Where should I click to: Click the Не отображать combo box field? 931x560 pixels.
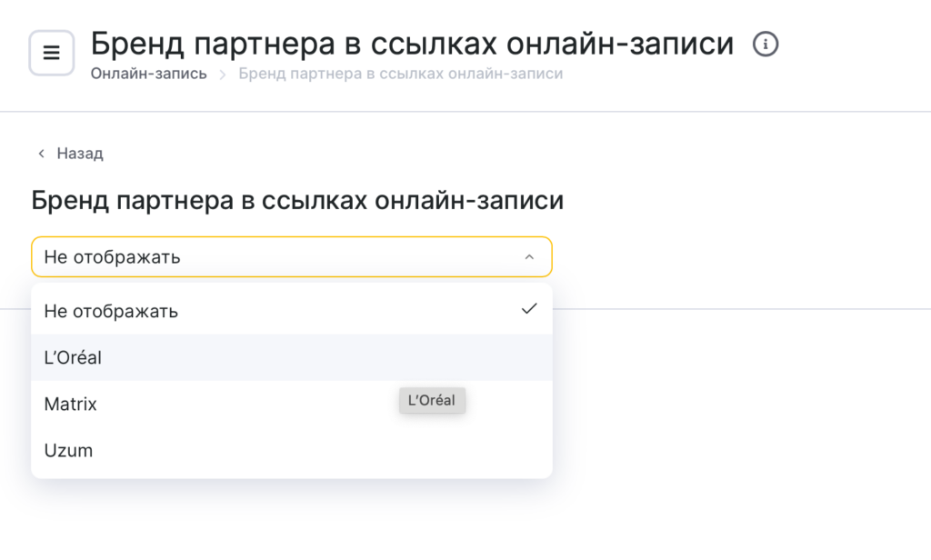point(273,257)
